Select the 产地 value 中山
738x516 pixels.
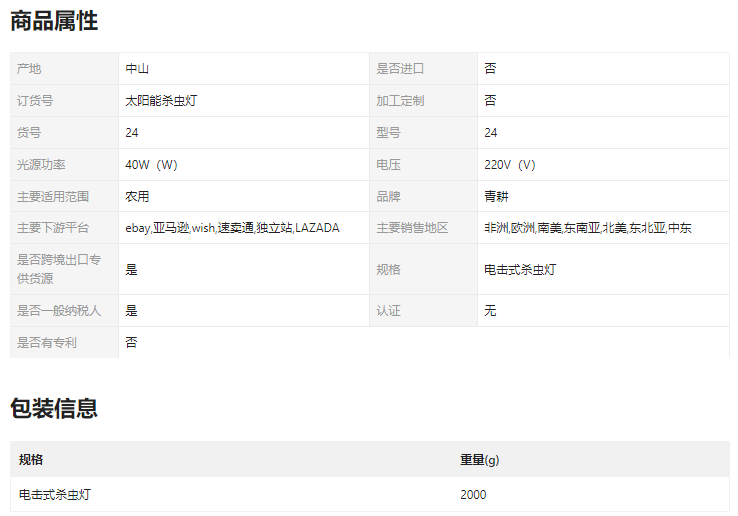click(x=137, y=69)
